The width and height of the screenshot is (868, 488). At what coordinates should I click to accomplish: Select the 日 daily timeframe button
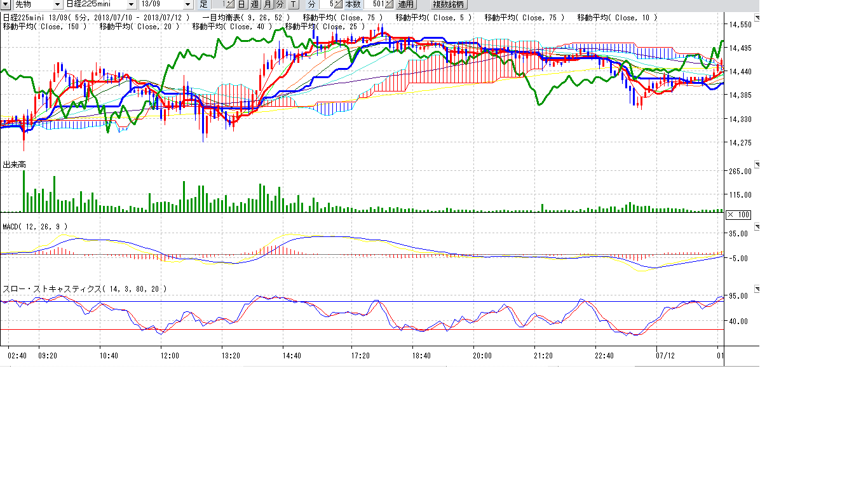[241, 4]
